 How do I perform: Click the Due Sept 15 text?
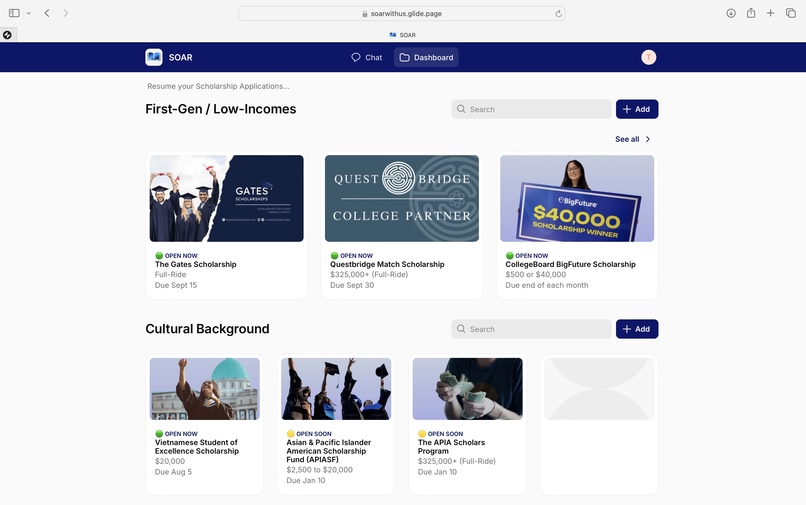176,285
